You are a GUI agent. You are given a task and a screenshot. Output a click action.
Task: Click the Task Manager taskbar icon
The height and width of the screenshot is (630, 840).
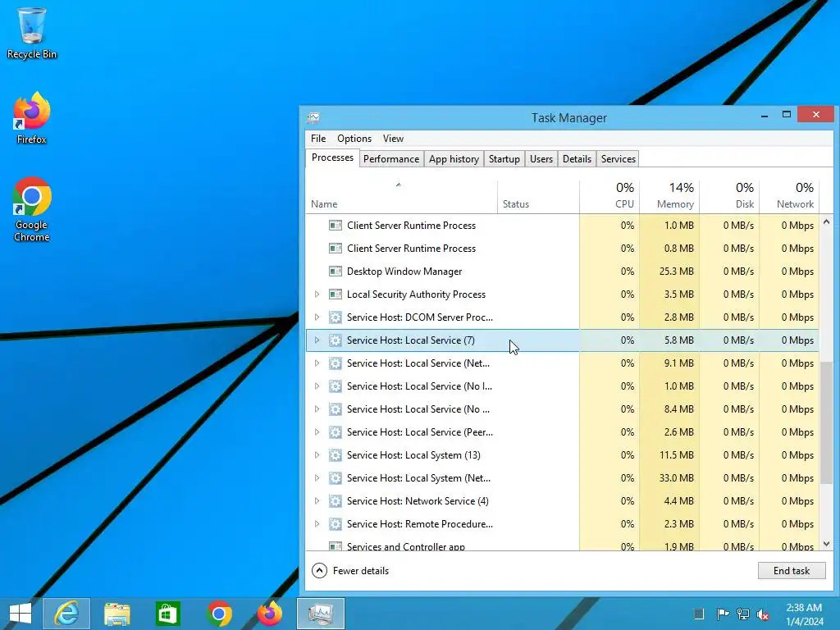321,614
